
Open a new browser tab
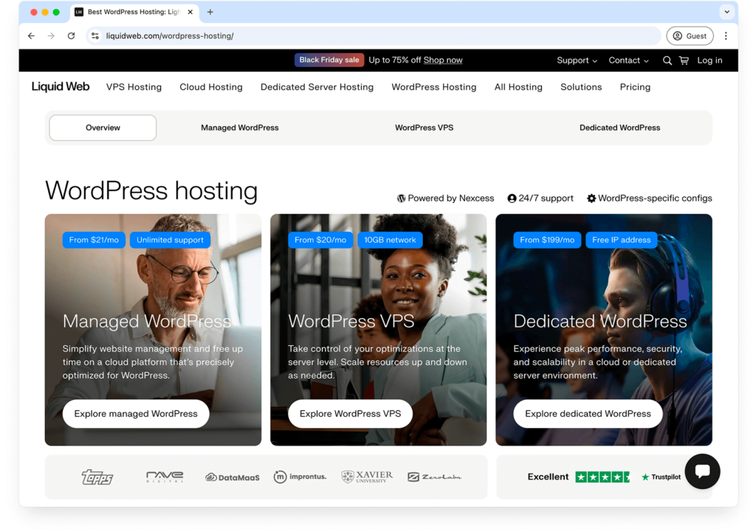click(210, 12)
